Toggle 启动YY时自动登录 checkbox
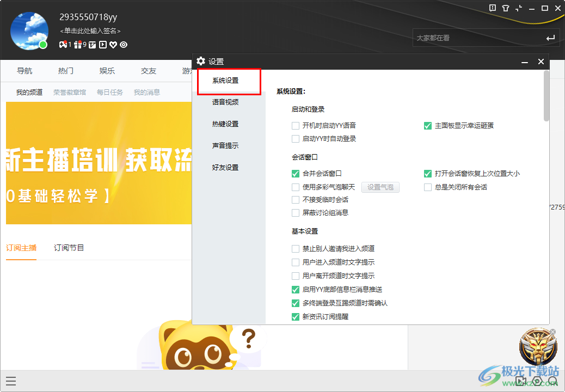This screenshot has width=565, height=392. point(296,139)
